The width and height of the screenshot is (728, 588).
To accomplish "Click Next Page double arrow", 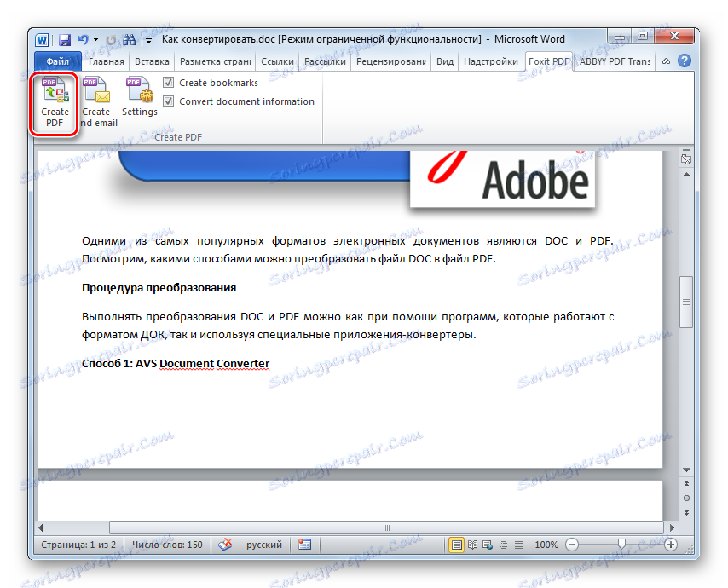I will 686,513.
